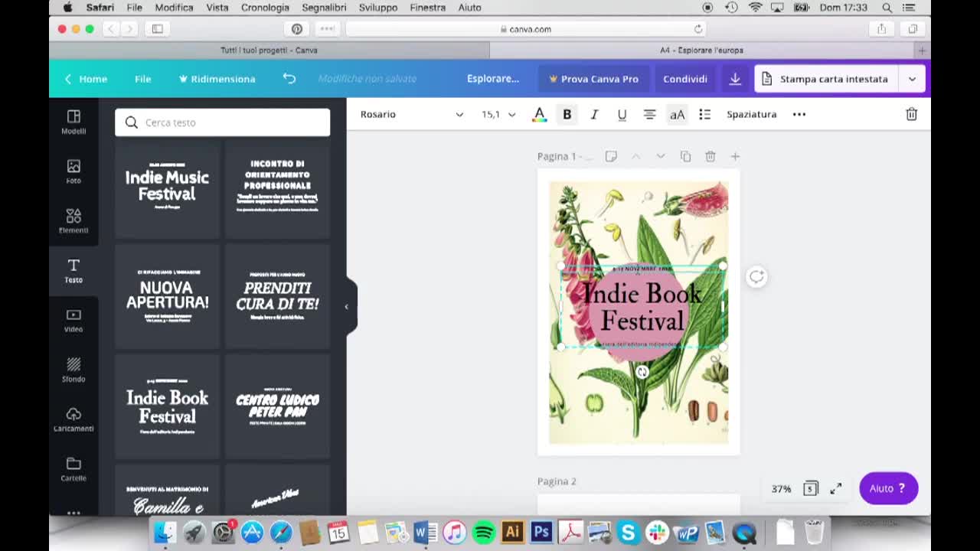980x551 pixels.
Task: Toggle bold formatting
Action: pos(567,114)
